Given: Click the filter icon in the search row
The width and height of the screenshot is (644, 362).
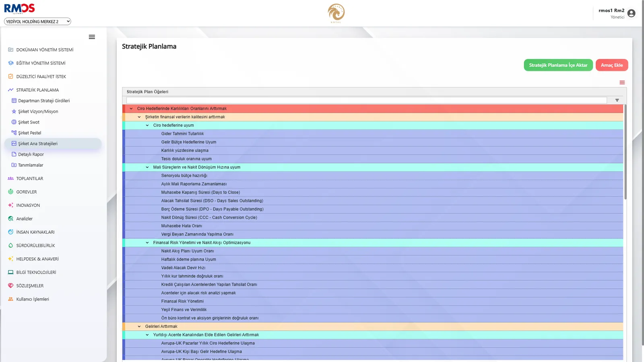Looking at the screenshot, I should coord(617,100).
